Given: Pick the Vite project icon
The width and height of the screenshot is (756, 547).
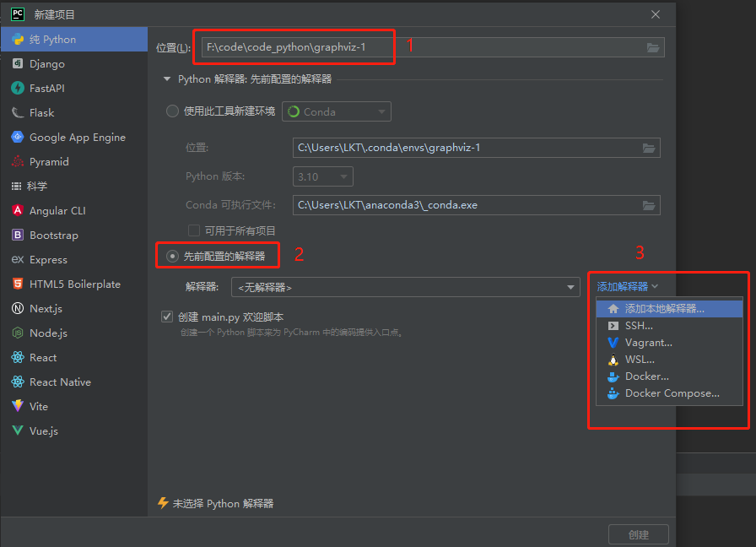Looking at the screenshot, I should coord(18,406).
